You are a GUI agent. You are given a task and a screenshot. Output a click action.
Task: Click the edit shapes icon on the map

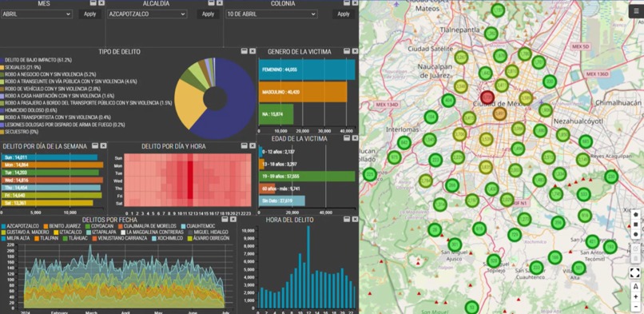(636, 248)
